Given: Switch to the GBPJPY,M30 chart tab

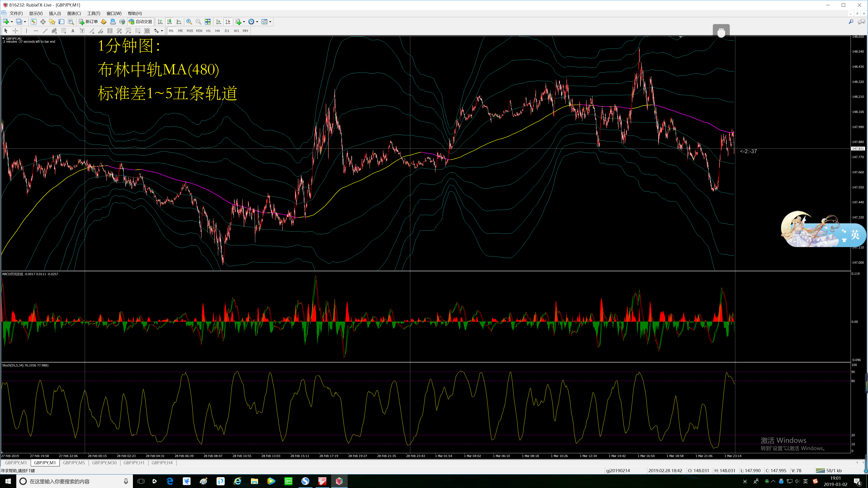Looking at the screenshot, I should (104, 463).
